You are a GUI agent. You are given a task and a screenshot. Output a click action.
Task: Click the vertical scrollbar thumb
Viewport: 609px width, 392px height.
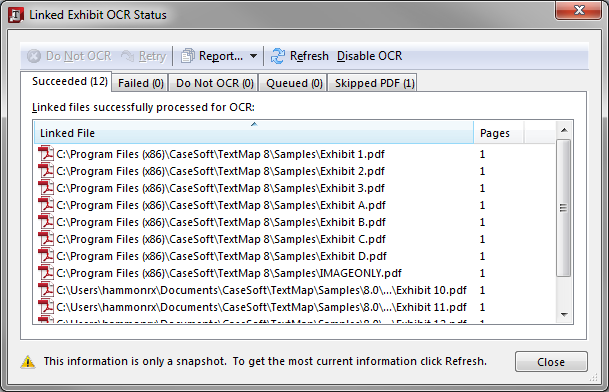[564, 208]
